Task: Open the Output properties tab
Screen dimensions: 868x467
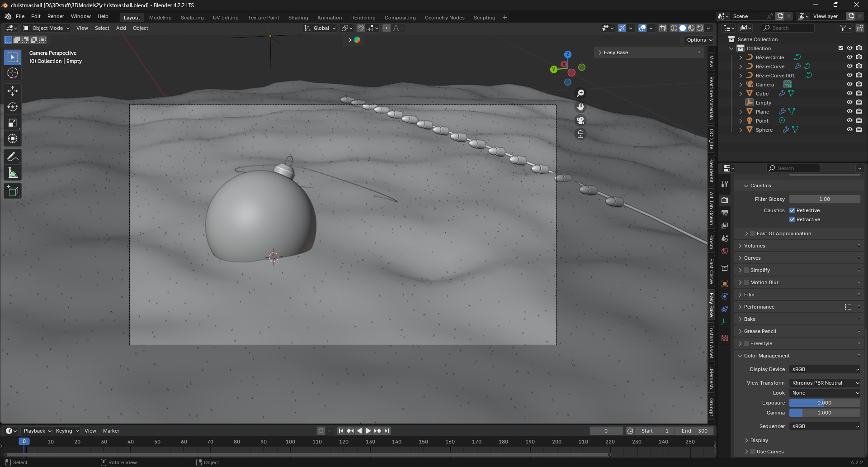Action: (x=725, y=213)
